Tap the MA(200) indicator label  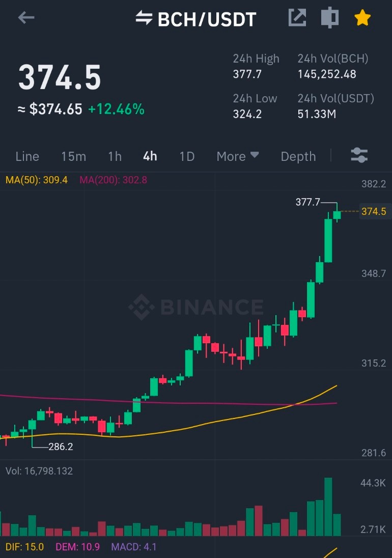[x=113, y=180]
